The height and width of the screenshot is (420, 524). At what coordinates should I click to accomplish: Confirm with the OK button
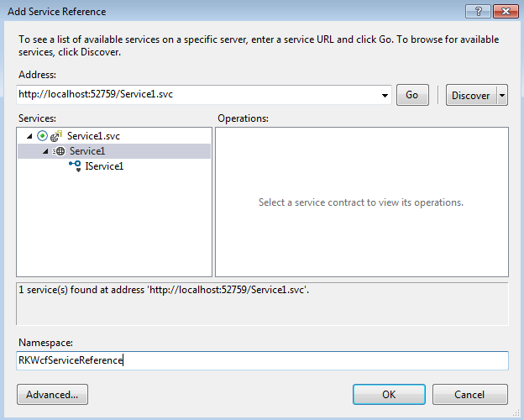click(x=389, y=394)
